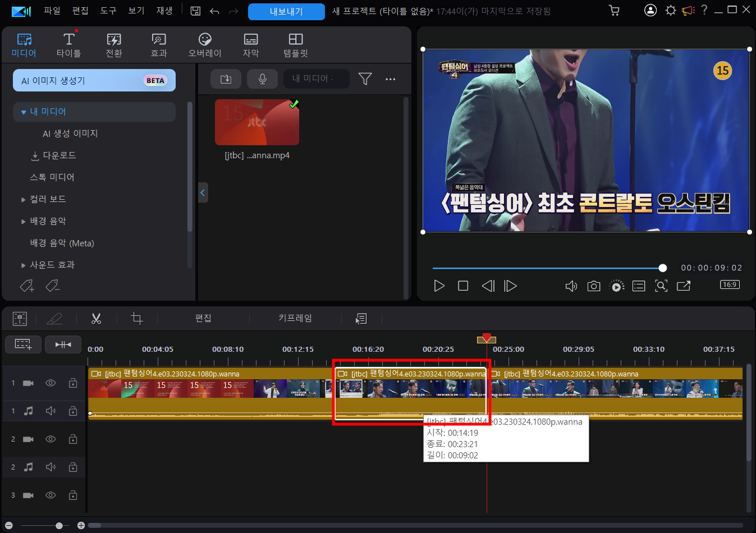The width and height of the screenshot is (756, 533).
Task: Open the 보기 menu
Action: (x=136, y=11)
